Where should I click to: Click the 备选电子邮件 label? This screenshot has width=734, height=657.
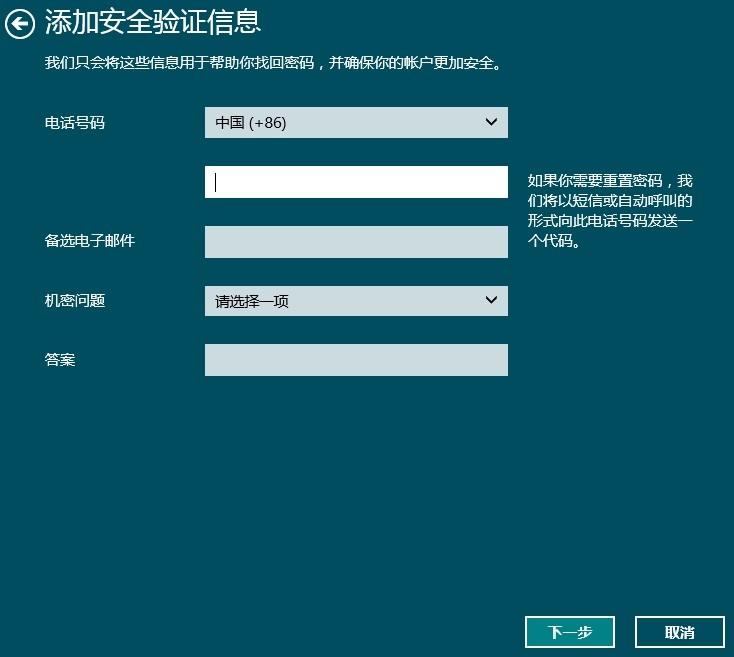point(90,241)
